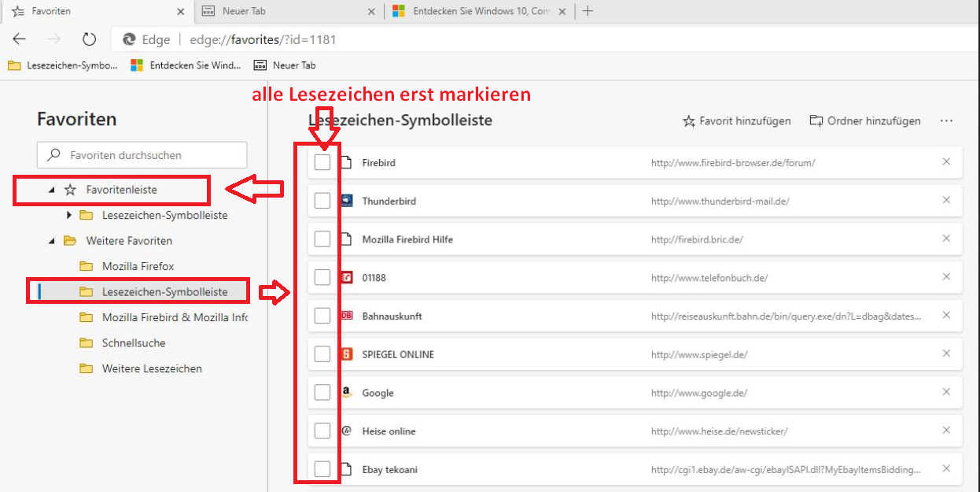Click the Heise online @ favicon
This screenshot has width=980, height=492.
point(347,431)
